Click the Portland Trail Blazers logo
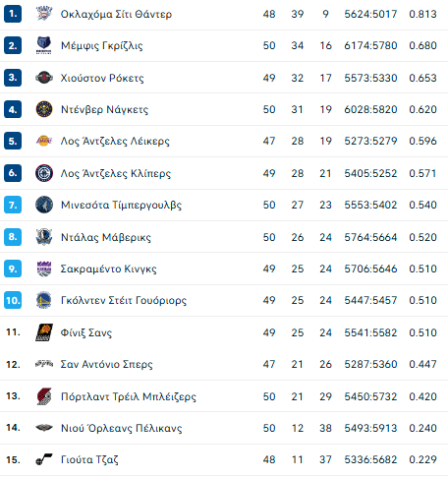 tap(44, 396)
